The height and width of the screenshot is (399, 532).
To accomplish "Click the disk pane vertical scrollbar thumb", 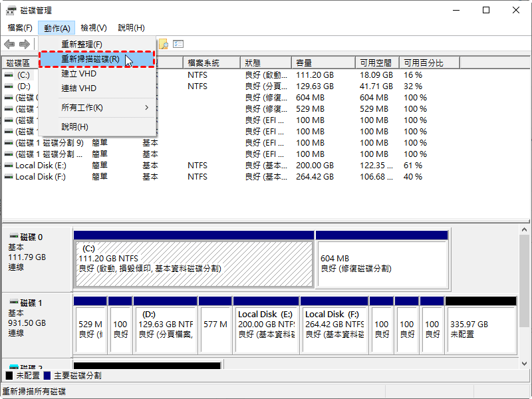I will [x=524, y=281].
